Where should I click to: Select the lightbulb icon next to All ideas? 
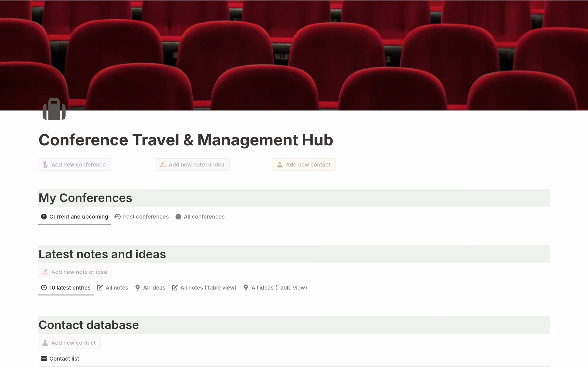(138, 287)
